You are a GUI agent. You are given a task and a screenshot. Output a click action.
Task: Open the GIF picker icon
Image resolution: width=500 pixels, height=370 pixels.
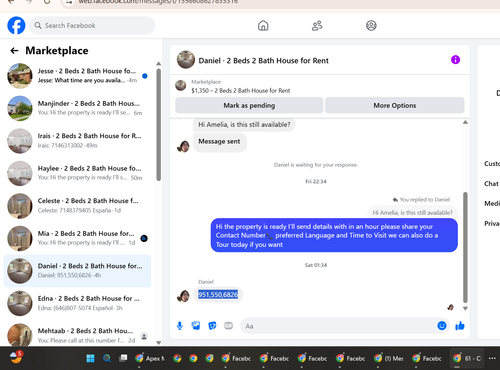pos(228,326)
